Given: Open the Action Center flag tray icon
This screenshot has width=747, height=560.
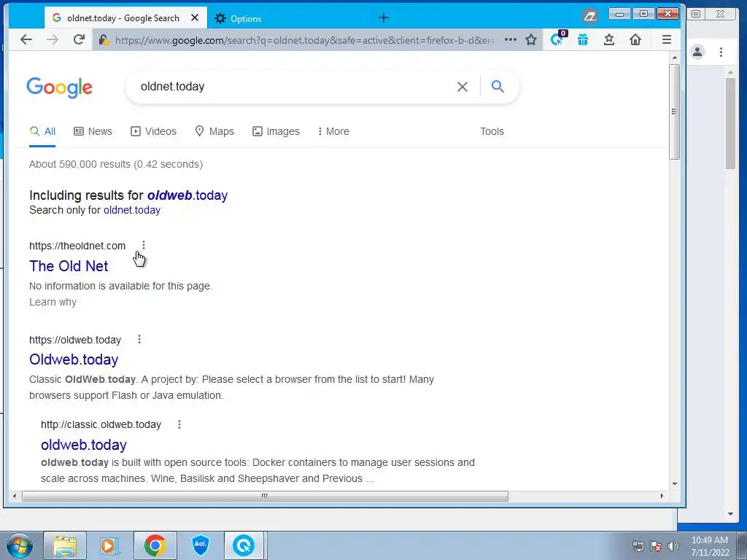Looking at the screenshot, I should [656, 546].
